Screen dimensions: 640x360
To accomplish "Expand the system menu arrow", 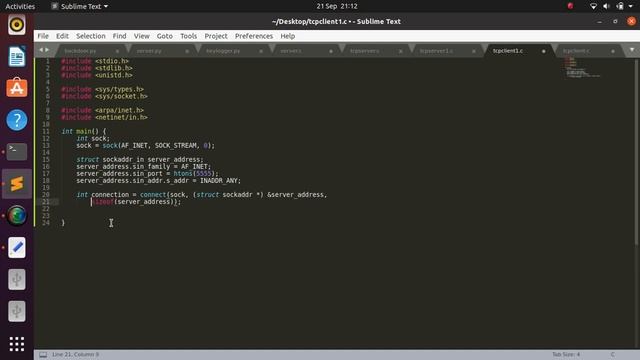I will [x=631, y=6].
